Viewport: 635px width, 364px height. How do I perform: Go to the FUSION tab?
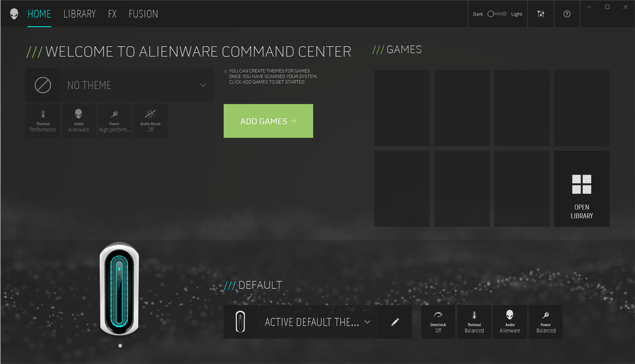[x=143, y=14]
